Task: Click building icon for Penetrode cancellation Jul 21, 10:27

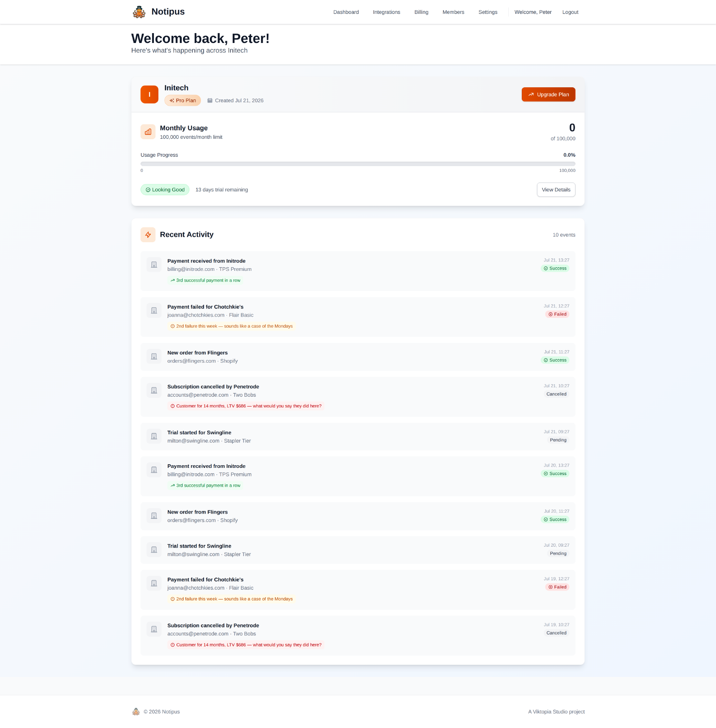Action: pyautogui.click(x=154, y=390)
